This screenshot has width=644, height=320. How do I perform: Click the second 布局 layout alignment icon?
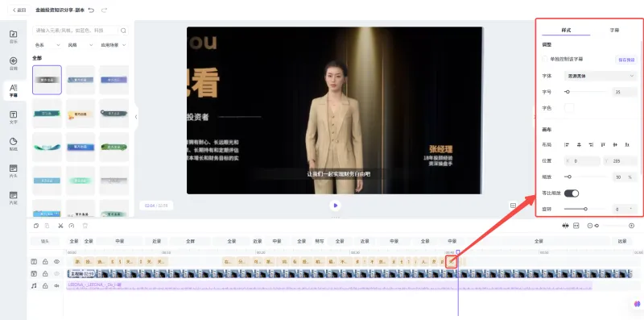coord(579,145)
